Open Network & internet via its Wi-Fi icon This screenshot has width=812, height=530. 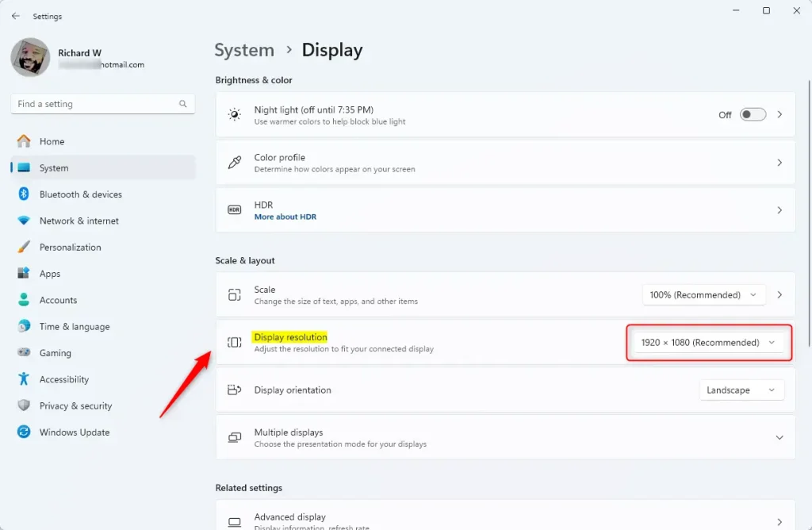24,221
